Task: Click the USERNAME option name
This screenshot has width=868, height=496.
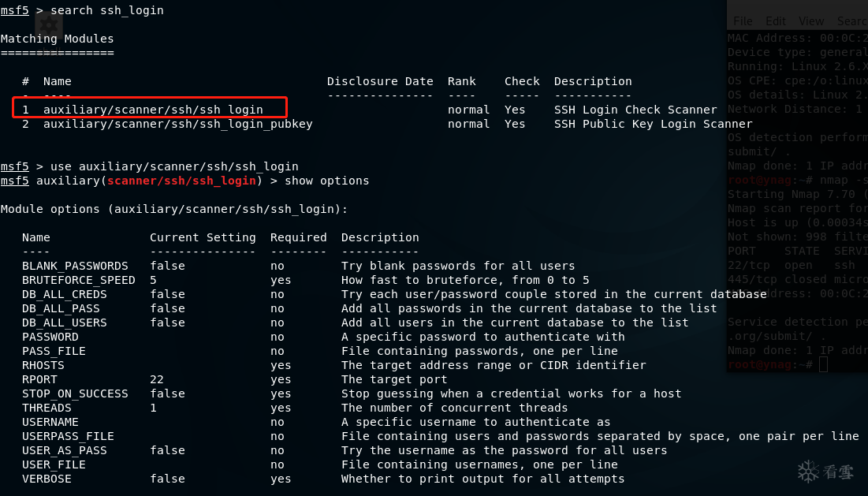Action: pyautogui.click(x=50, y=423)
